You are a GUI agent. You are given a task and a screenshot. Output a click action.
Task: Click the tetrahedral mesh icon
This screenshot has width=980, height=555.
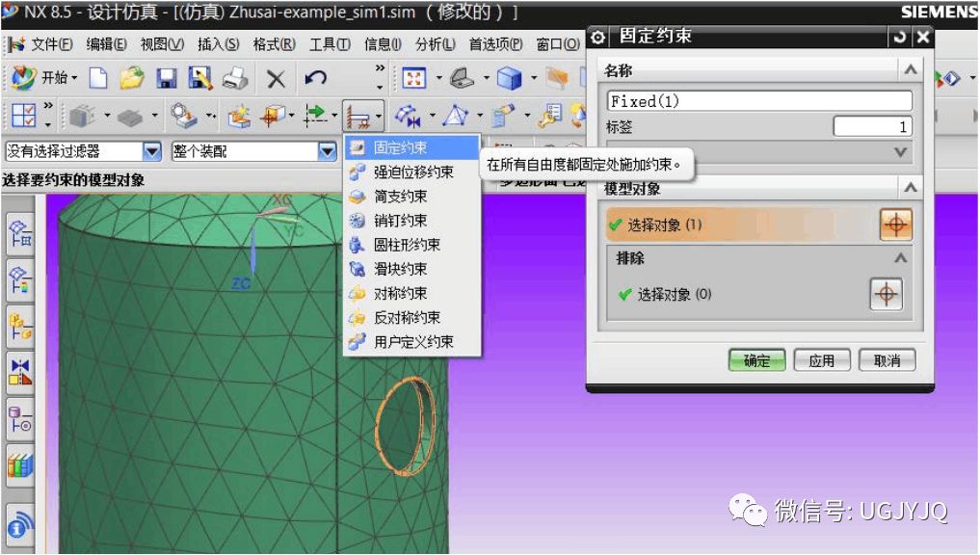456,116
